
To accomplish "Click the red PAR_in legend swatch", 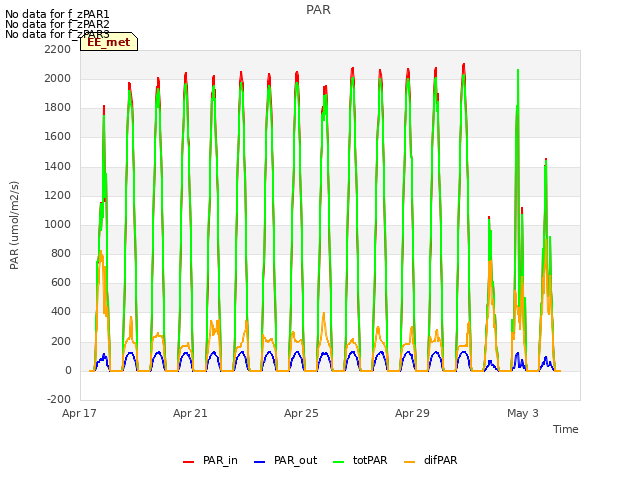I will 188,462.
